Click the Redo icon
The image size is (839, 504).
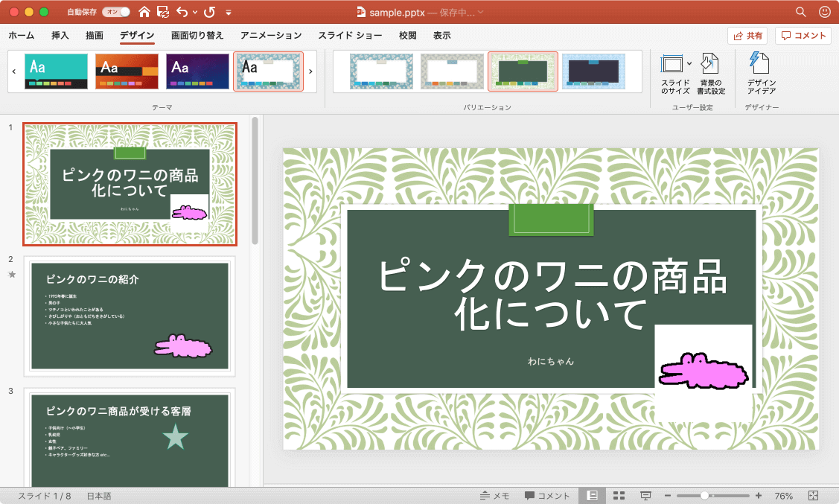coord(209,12)
